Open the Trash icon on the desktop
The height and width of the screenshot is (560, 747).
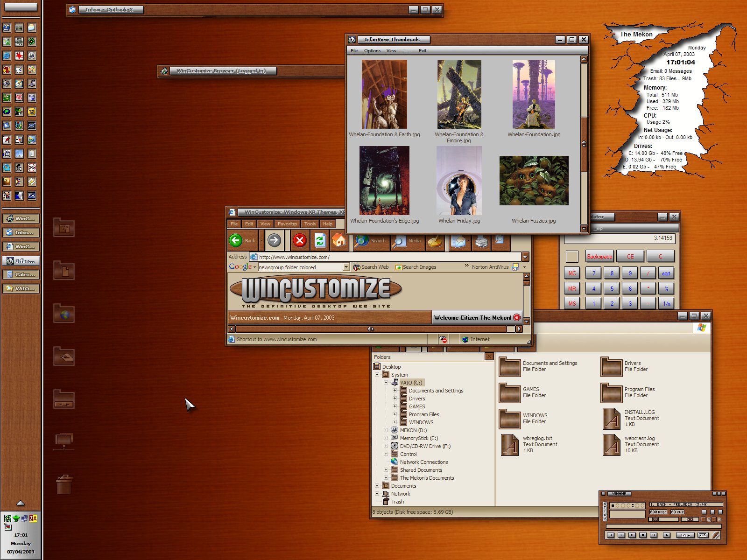click(x=64, y=484)
